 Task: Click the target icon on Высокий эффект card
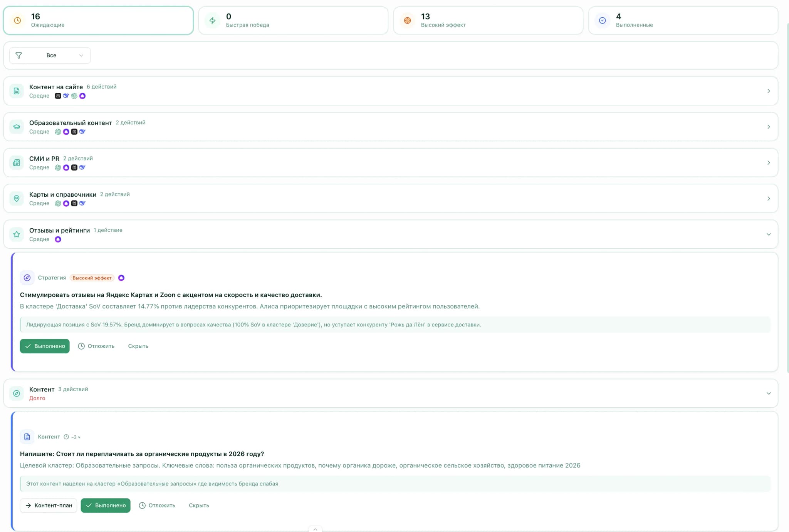tap(407, 20)
